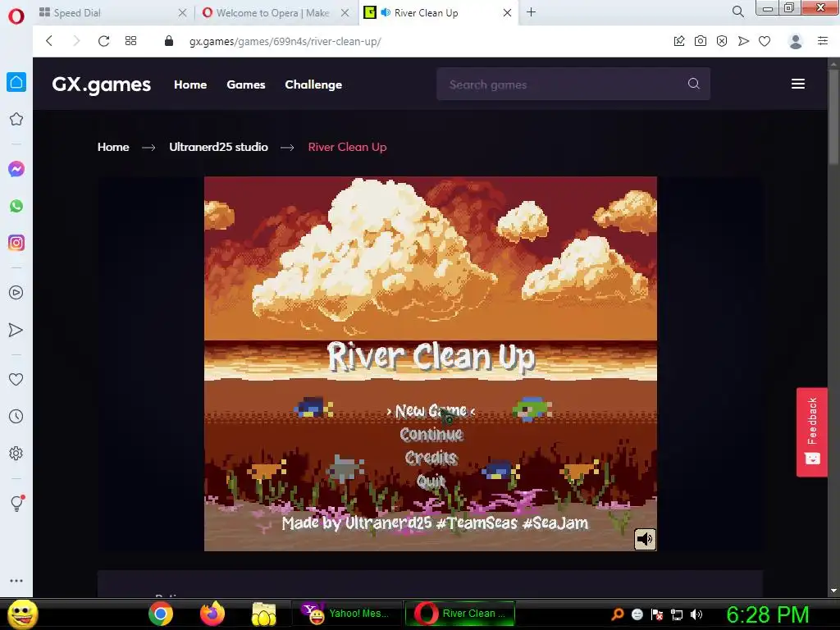
Task: Open the sidebar lightbulb tips icon
Action: (16, 503)
